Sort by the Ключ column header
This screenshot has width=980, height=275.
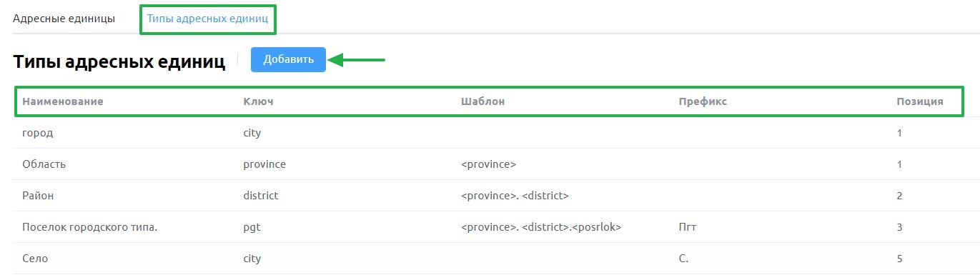point(258,101)
